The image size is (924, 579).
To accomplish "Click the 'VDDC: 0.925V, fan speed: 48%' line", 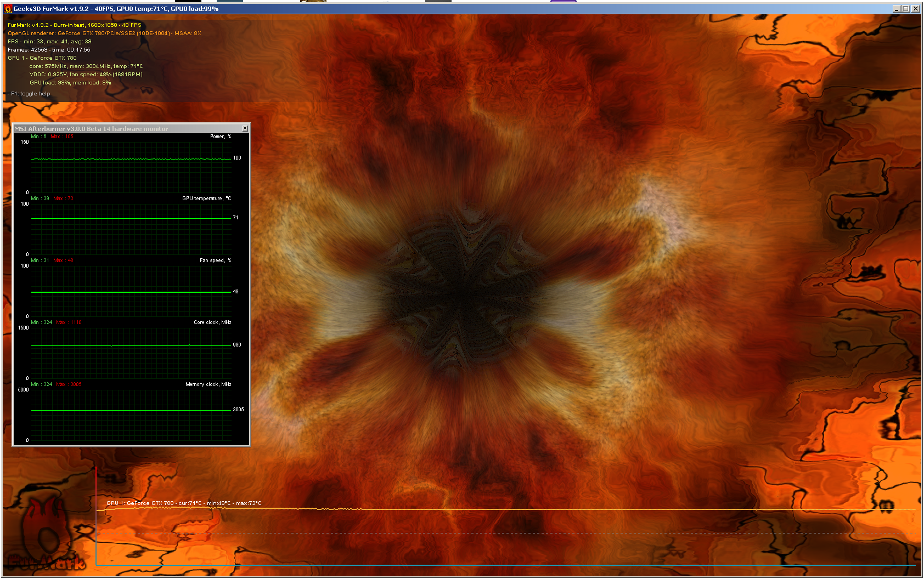I will click(86, 75).
